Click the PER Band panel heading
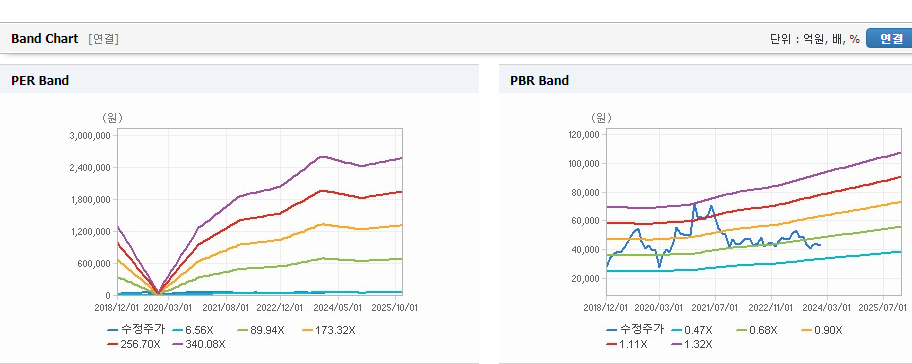The image size is (912, 364). 40,81
